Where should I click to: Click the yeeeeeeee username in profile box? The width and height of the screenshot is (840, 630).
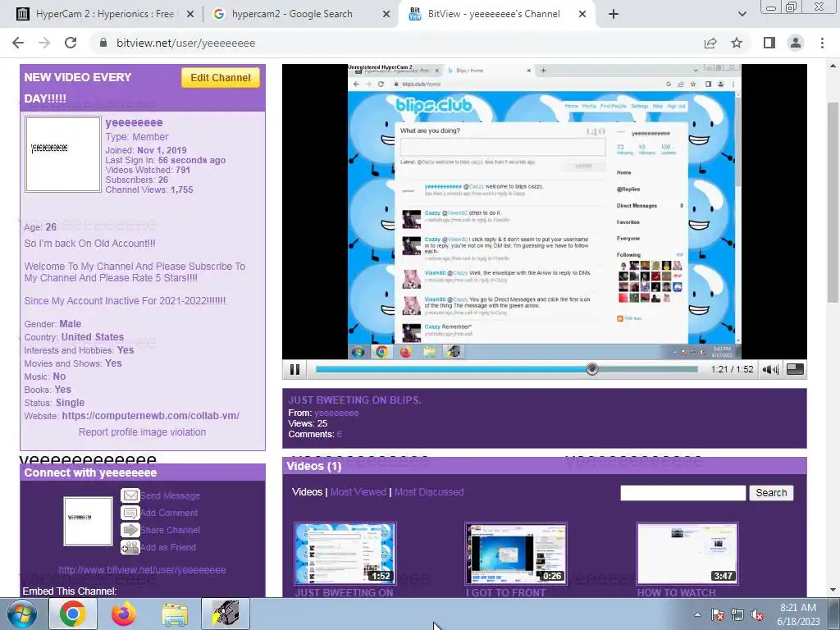click(x=134, y=123)
